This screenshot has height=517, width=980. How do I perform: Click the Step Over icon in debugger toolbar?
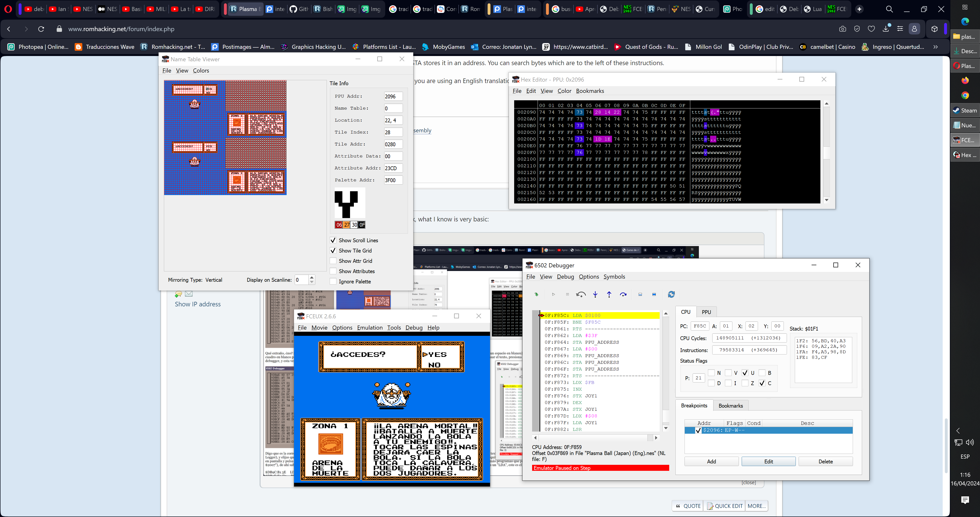[623, 294]
